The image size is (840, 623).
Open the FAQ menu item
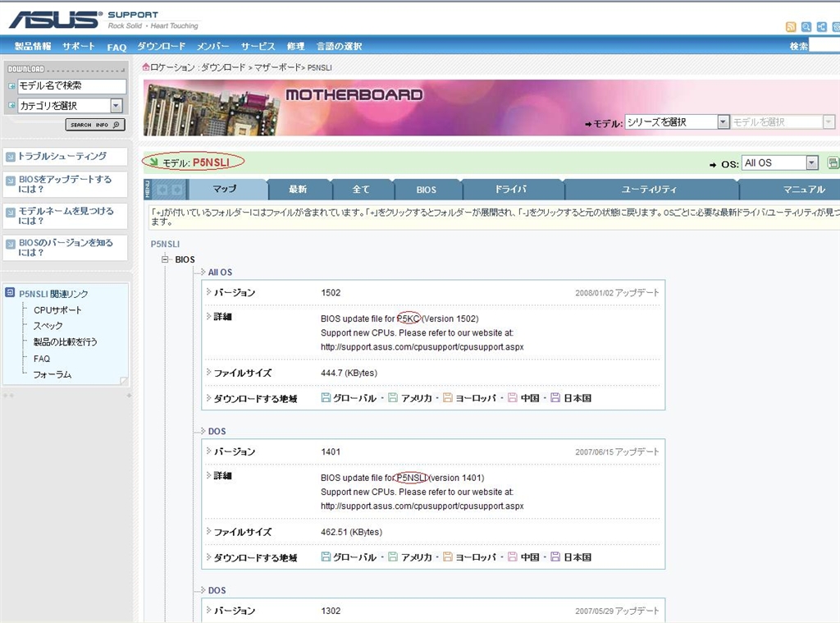[116, 47]
